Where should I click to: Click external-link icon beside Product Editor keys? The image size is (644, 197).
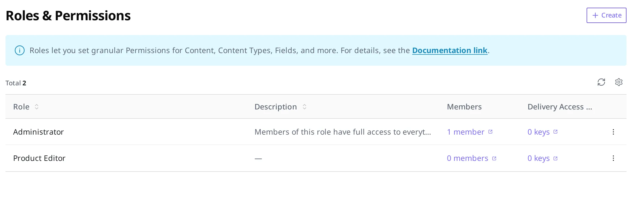pyautogui.click(x=555, y=158)
